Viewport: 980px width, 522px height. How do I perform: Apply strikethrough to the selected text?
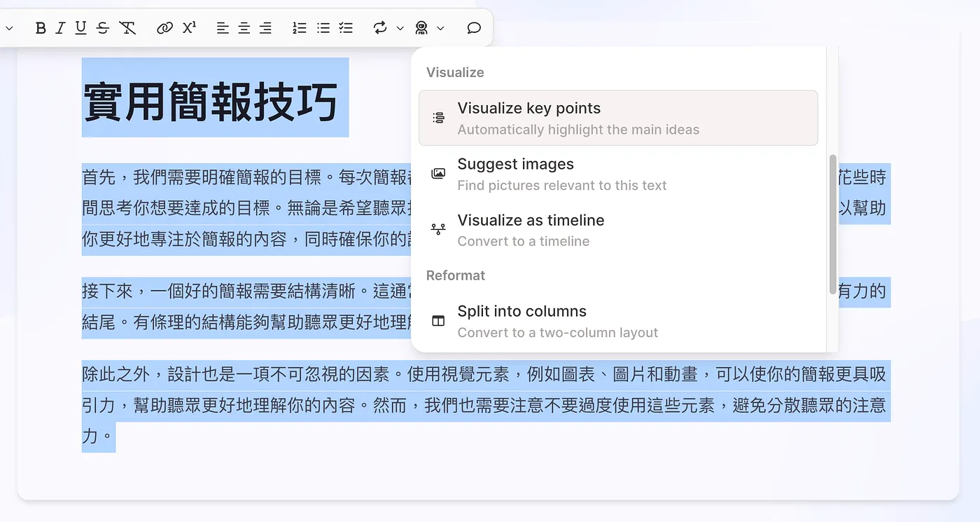tap(103, 28)
